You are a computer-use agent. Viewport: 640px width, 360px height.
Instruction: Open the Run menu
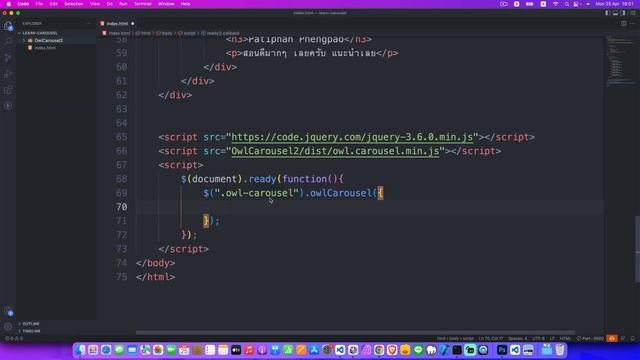[123, 4]
